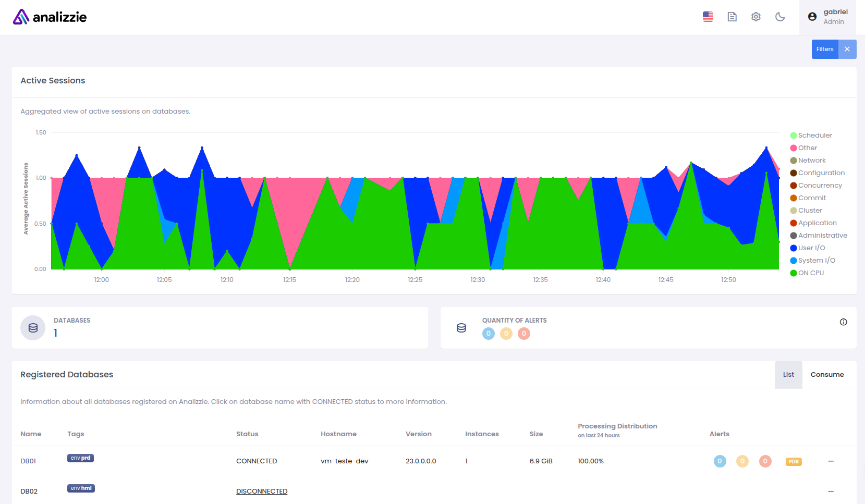Image resolution: width=865 pixels, height=504 pixels.
Task: Toggle the Application legend series
Action: (813, 223)
